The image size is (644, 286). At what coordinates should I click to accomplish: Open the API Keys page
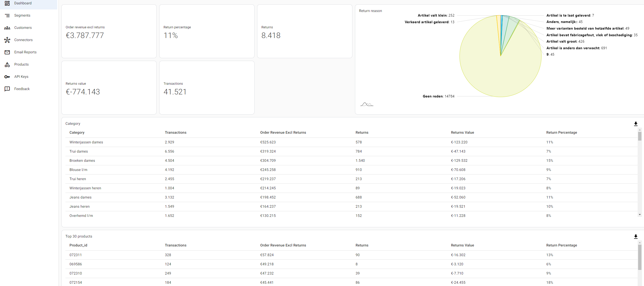coord(21,77)
